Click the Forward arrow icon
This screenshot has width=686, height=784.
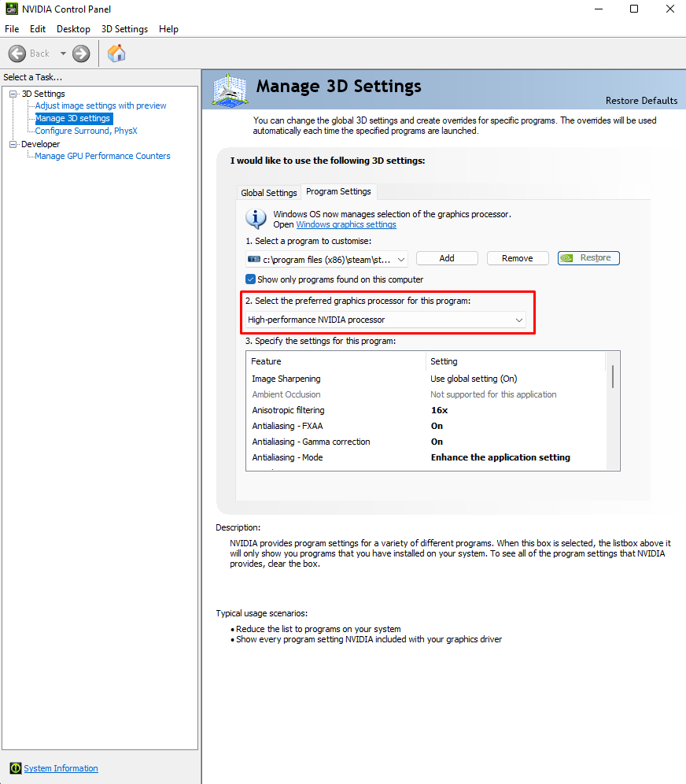81,54
